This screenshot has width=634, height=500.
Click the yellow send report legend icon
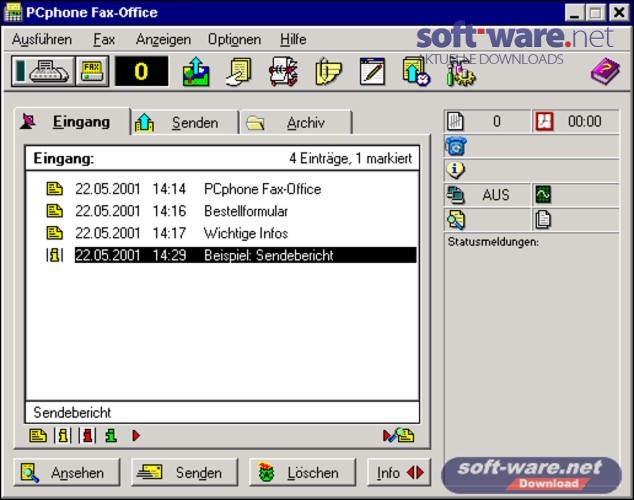coord(63,436)
